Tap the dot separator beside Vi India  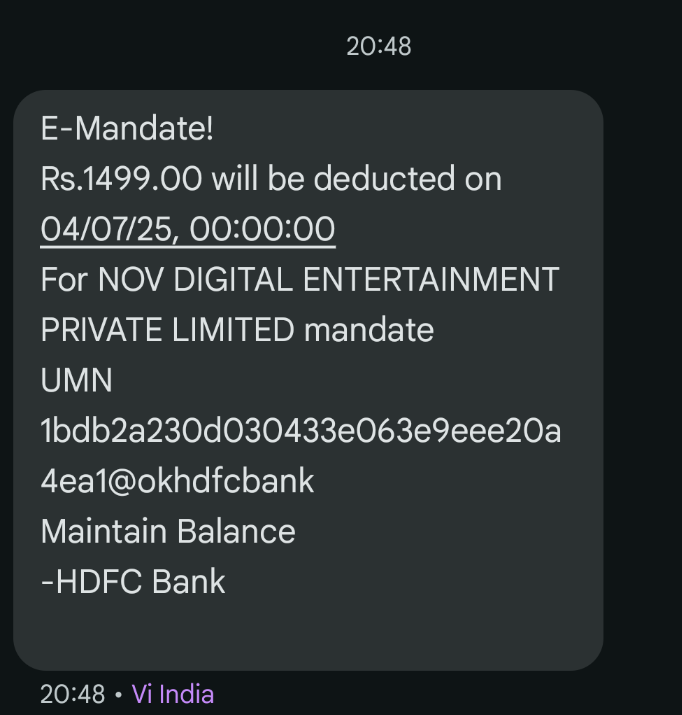click(x=118, y=694)
